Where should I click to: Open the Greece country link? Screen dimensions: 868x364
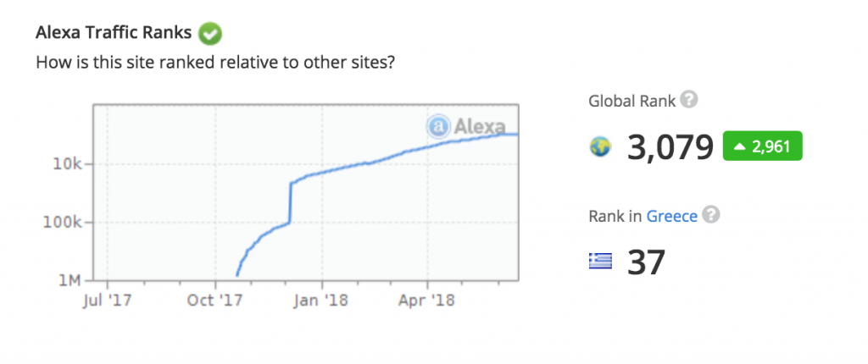[671, 216]
